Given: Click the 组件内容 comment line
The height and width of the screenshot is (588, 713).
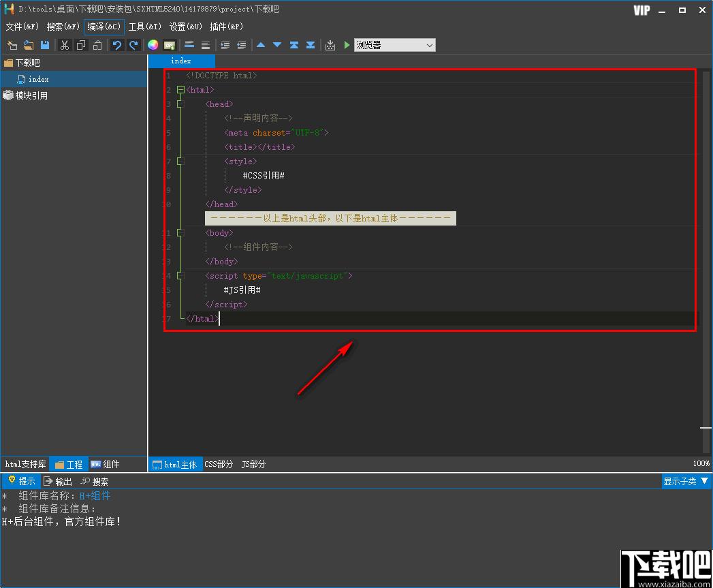Looking at the screenshot, I should 258,247.
